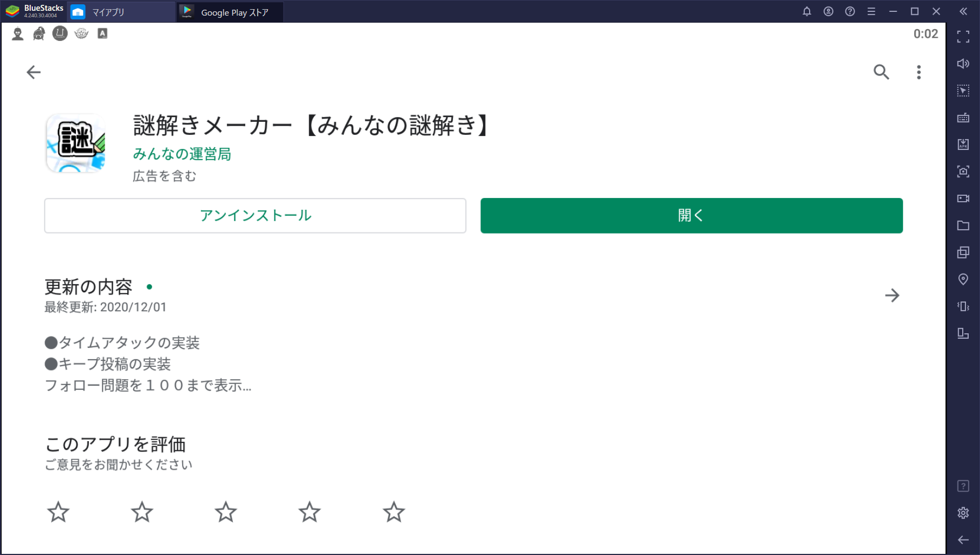Open sidebar help guide icon

(963, 486)
